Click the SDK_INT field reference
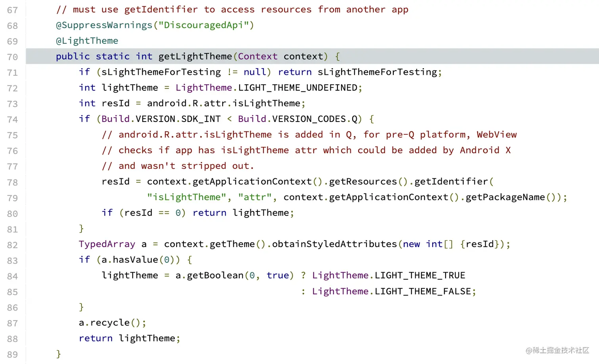The height and width of the screenshot is (364, 599). (201, 119)
